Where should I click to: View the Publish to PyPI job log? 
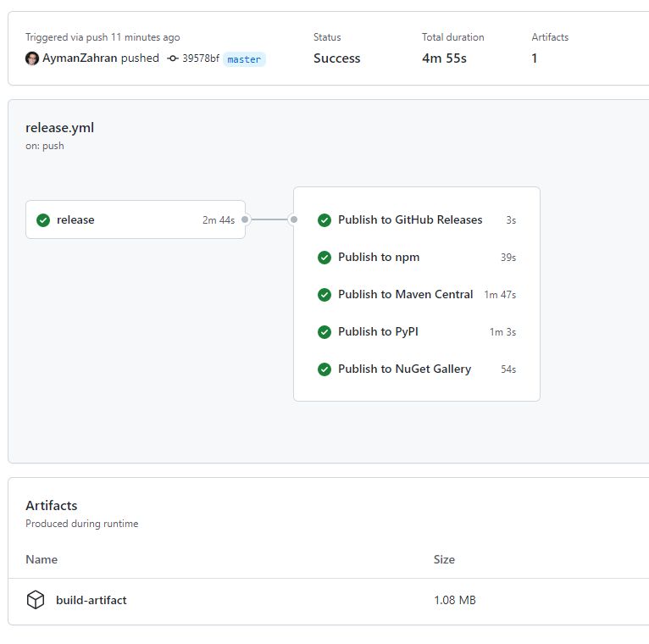coord(378,332)
